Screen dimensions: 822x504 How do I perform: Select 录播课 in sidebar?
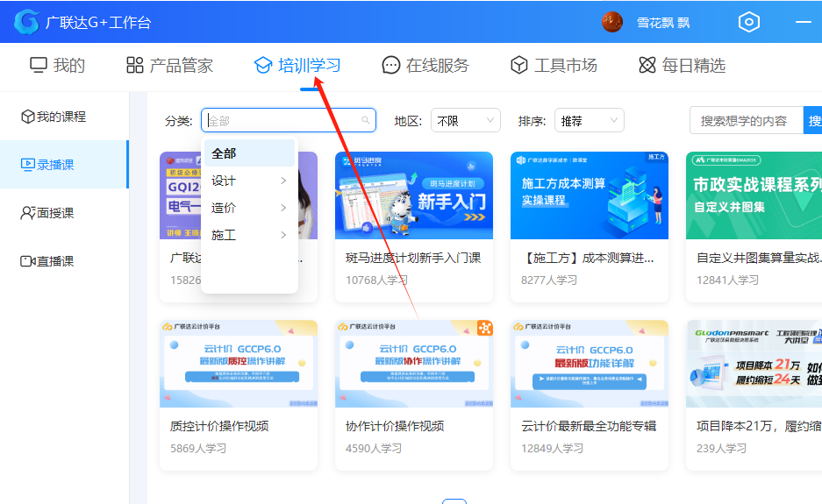64,165
